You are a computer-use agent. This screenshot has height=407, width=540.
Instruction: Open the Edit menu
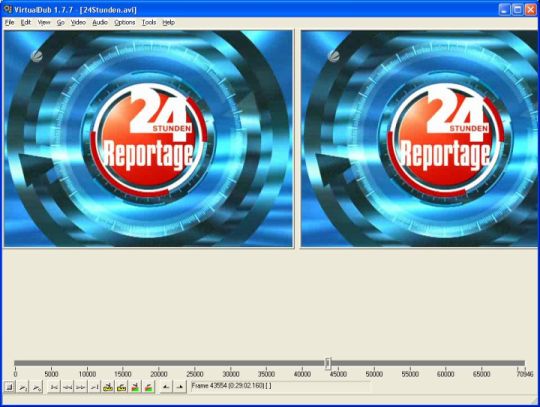pos(26,22)
